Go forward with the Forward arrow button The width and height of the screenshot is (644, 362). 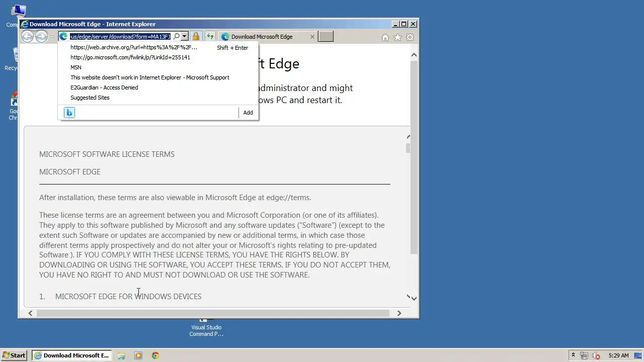(41, 36)
